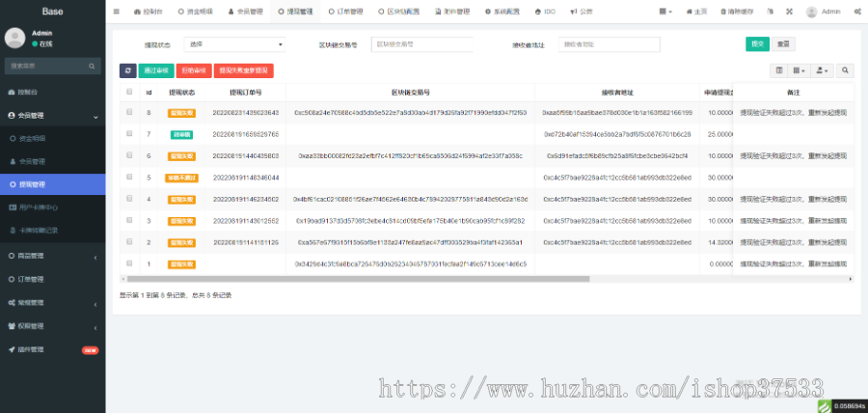Click the right arrow of the horizontal scrollbar
The image size is (868, 413).
coord(851,279)
